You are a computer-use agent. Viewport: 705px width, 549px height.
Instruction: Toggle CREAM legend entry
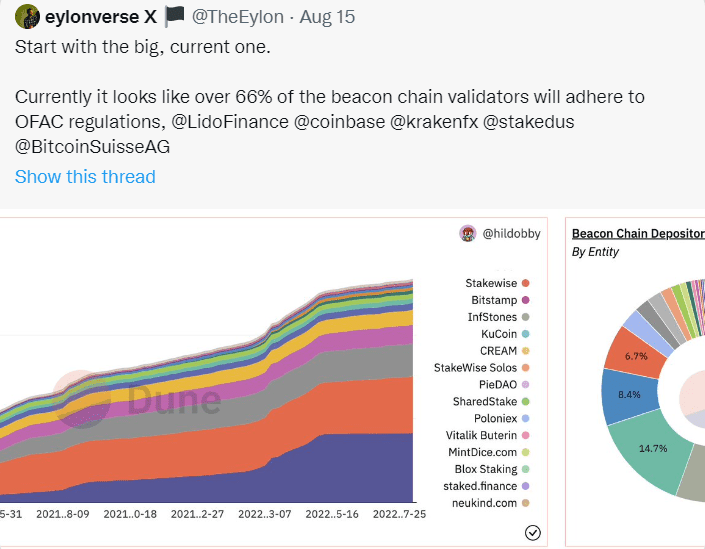(504, 351)
